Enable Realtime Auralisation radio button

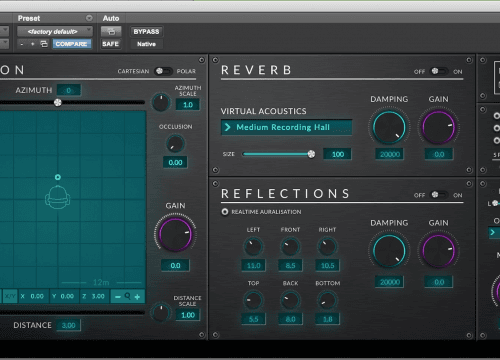coord(225,212)
